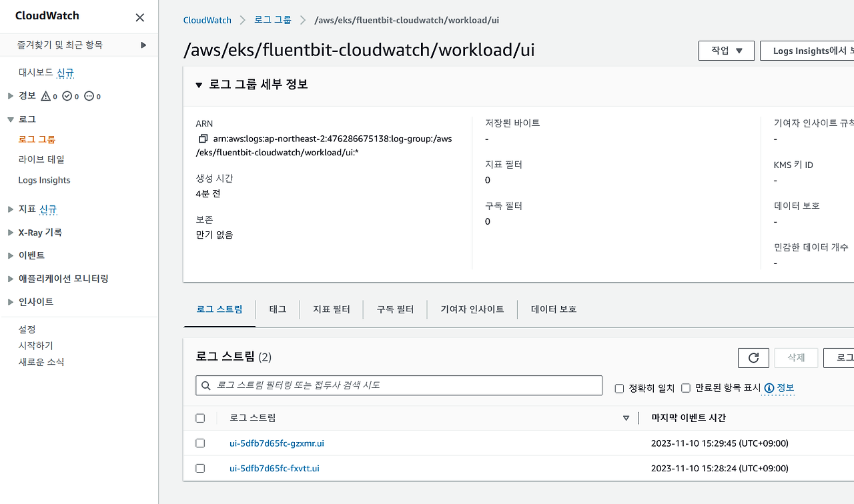The height and width of the screenshot is (504, 854).
Task: Open 설정 in the sidebar
Action: click(27, 329)
